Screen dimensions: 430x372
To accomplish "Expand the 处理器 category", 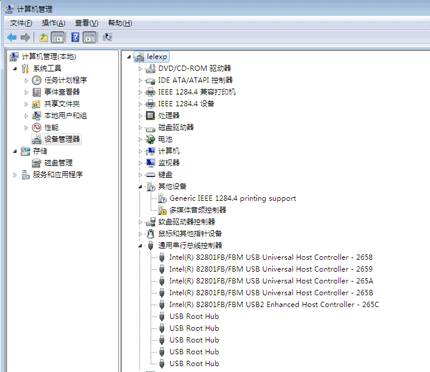I will [140, 116].
